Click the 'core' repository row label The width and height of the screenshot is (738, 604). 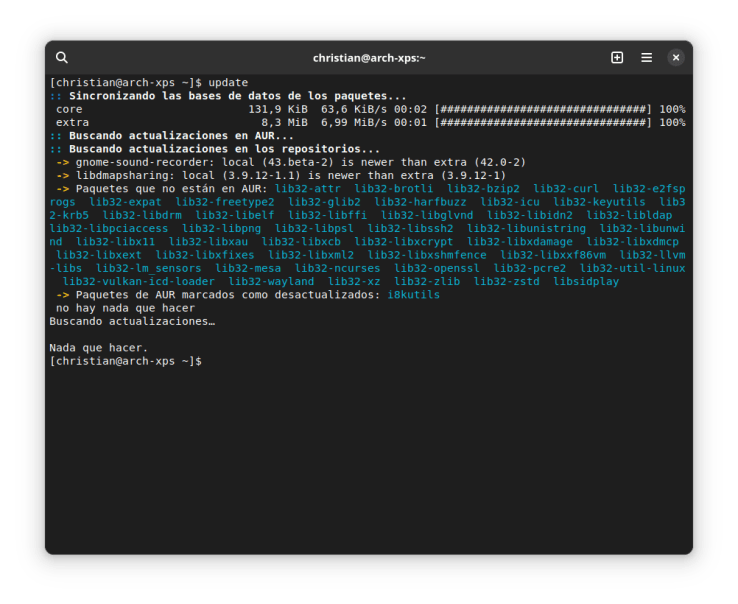pos(69,109)
